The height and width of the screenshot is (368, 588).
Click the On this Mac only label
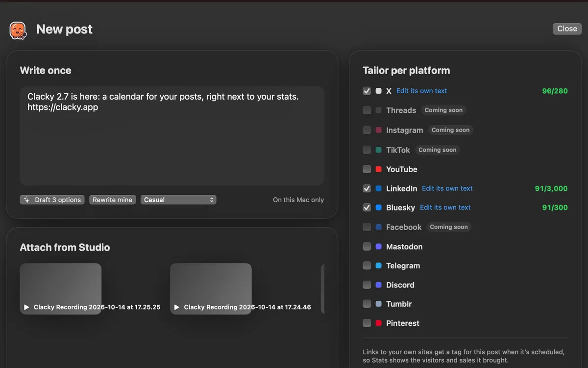(298, 200)
